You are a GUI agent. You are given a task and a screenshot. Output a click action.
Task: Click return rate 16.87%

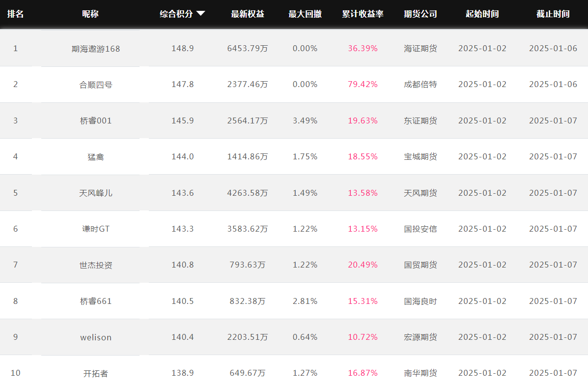[363, 373]
